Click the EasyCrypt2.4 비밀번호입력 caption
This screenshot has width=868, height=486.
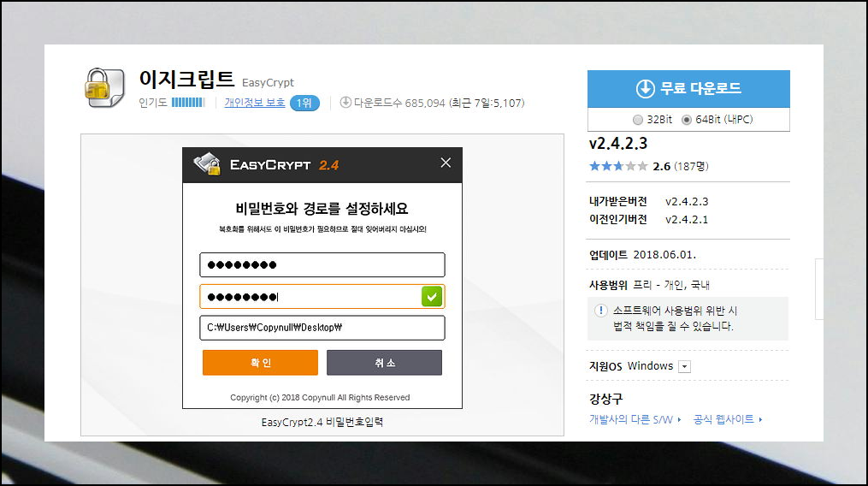coord(322,423)
